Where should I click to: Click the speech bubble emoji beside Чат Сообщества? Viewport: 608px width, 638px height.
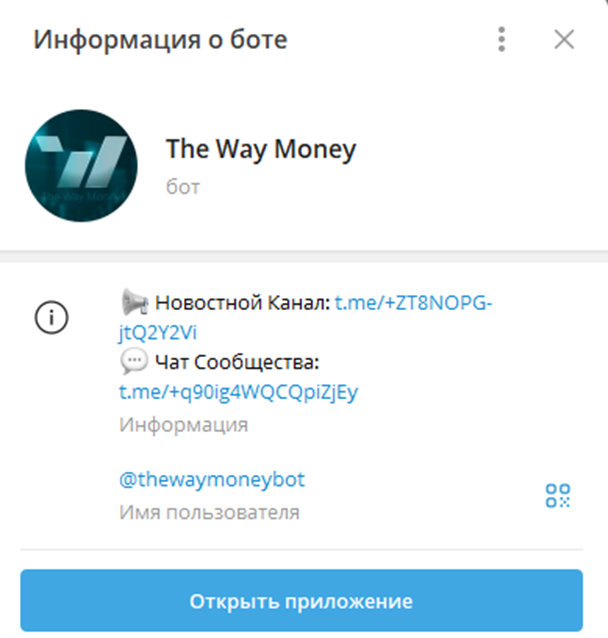(134, 361)
